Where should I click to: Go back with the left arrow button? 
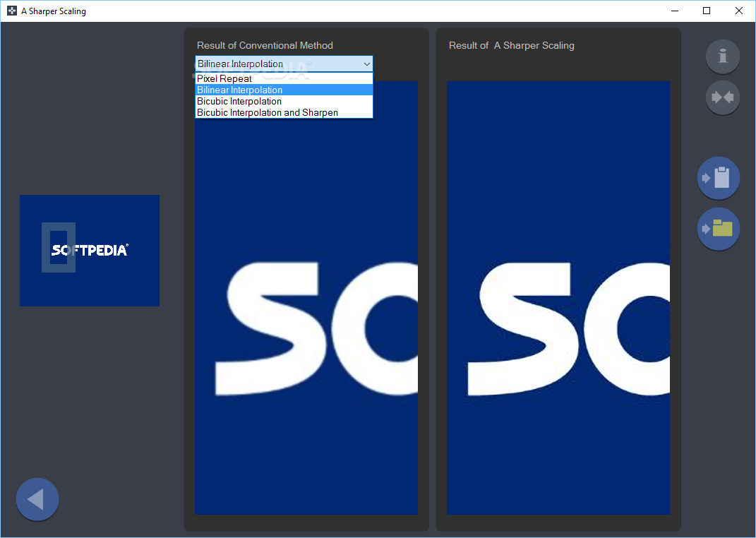[x=37, y=499]
